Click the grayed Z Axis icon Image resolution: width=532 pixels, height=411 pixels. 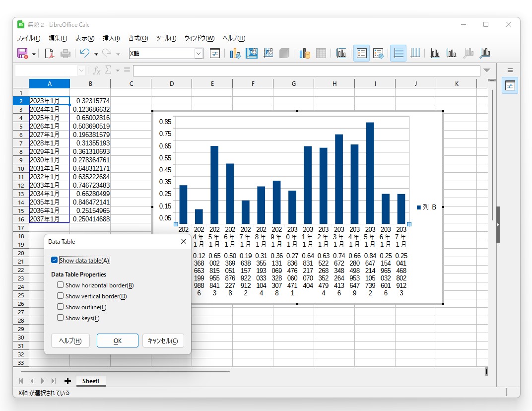(468, 53)
